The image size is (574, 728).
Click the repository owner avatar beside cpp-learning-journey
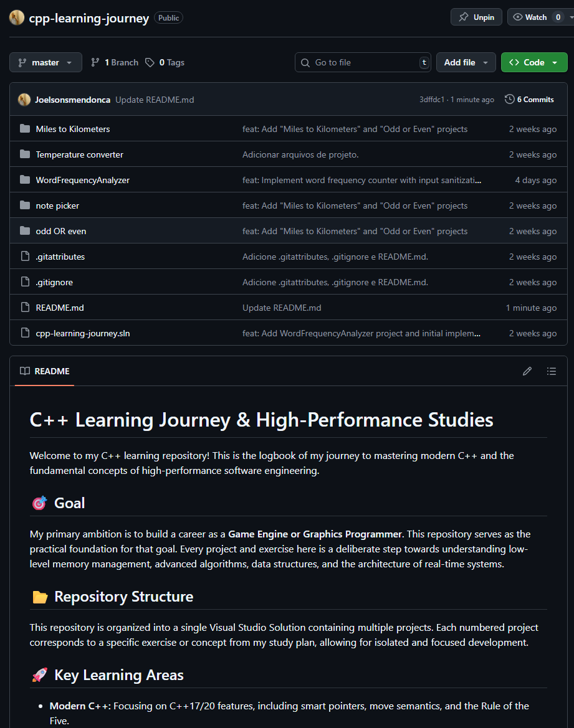click(17, 17)
